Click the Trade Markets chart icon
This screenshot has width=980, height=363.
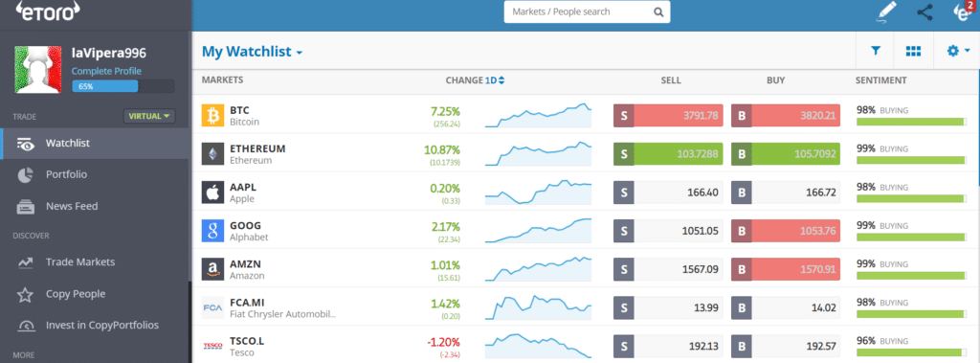pyautogui.click(x=26, y=262)
